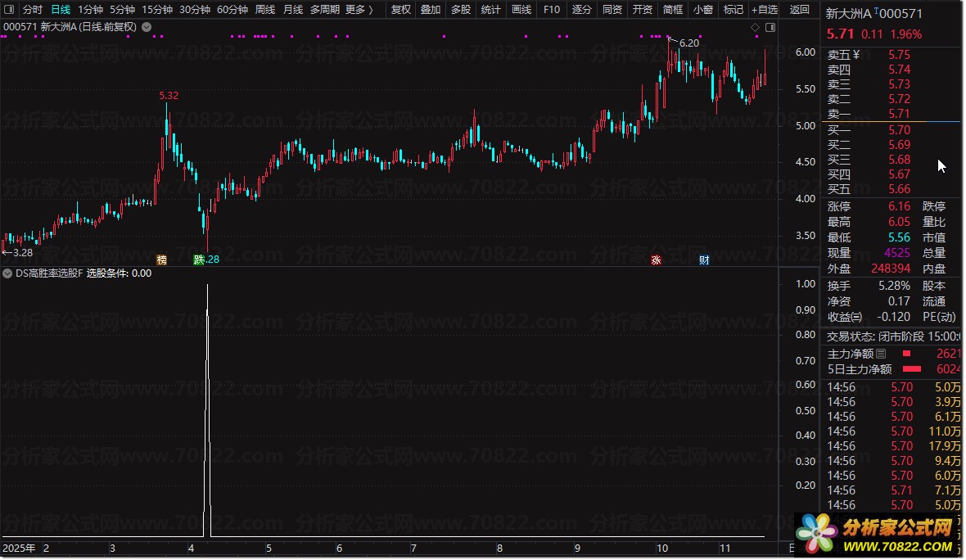This screenshot has width=966, height=560.
Task: Click the 买一 bid price 5.70
Action: [899, 130]
